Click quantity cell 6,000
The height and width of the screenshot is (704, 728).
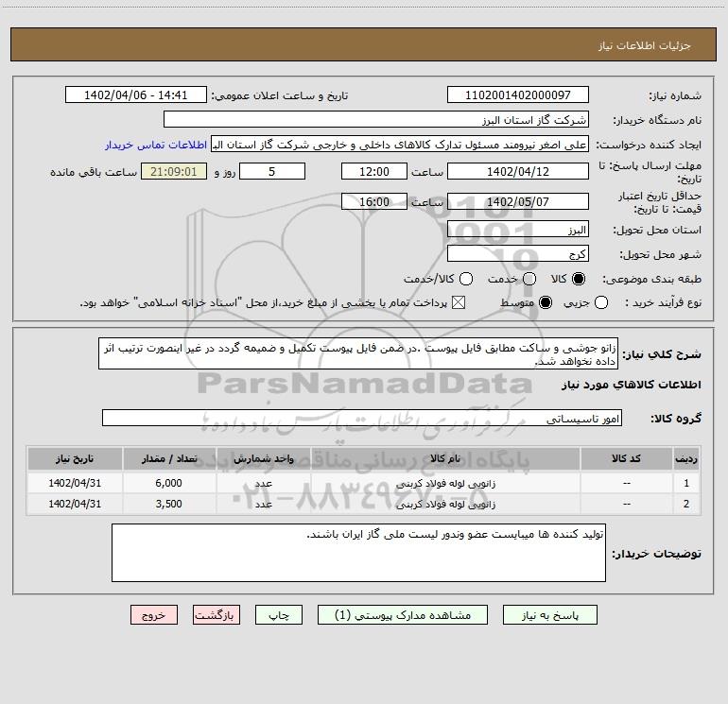tap(169, 483)
